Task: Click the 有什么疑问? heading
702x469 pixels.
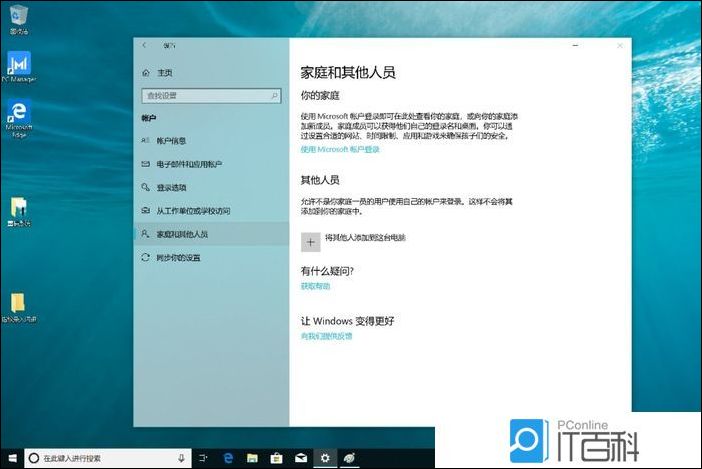Action: click(327, 271)
